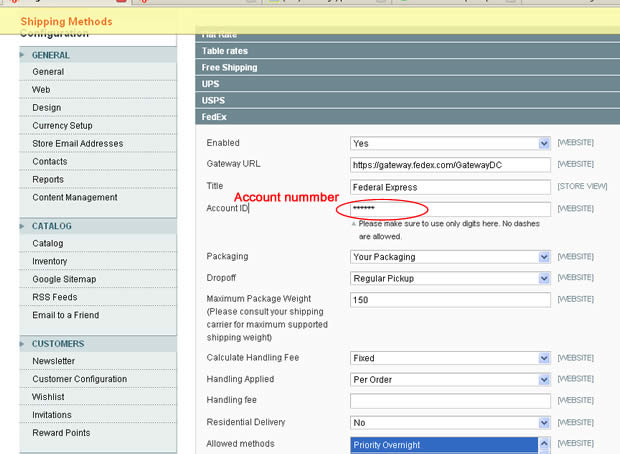This screenshot has height=454, width=620.
Task: Open the Design configuration section
Action: tap(47, 108)
